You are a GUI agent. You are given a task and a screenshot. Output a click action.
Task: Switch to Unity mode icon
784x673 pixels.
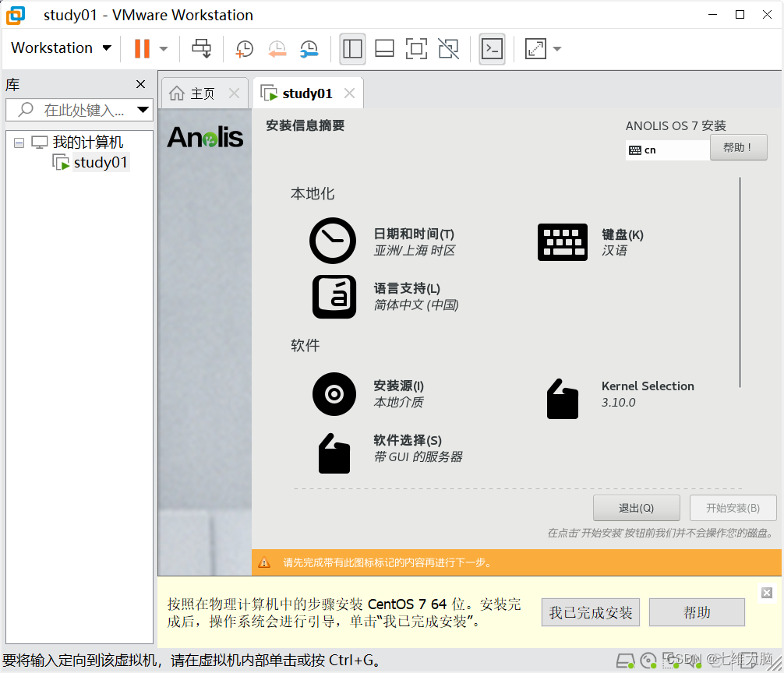click(x=448, y=49)
